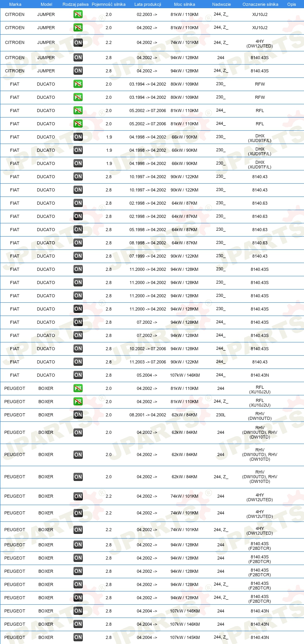Viewport: 304px width, 644px height.
Task: Click petrol icon in Peugeot Boxer RFL 244 row
Action: tap(78, 388)
